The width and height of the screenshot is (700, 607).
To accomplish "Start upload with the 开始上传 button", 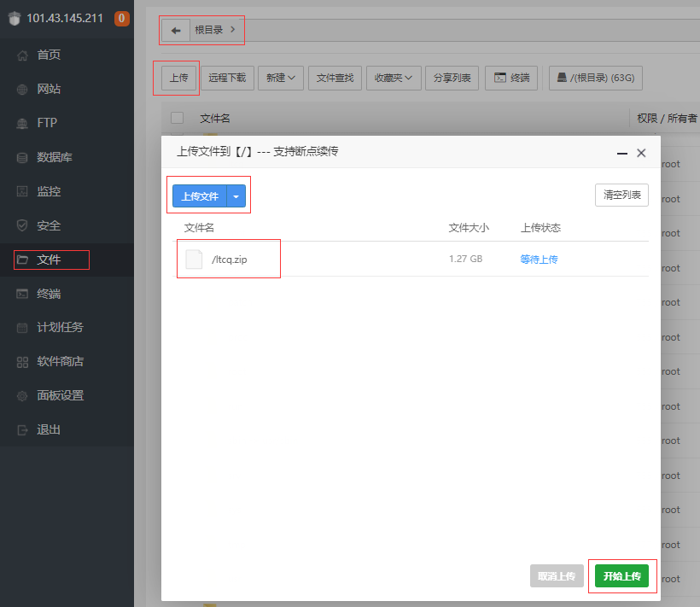I will click(622, 576).
